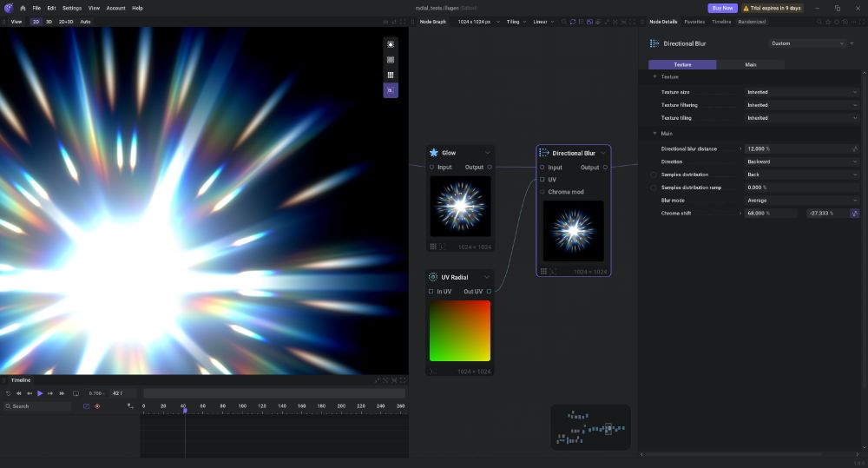This screenshot has width=868, height=468.
Task: Click the lighting icon atop the viewport tools
Action: coord(391,44)
